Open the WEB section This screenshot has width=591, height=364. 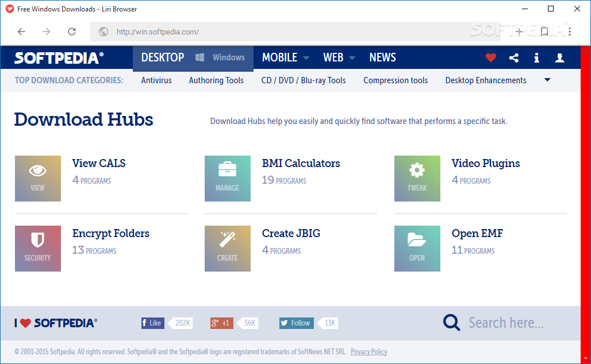[333, 57]
